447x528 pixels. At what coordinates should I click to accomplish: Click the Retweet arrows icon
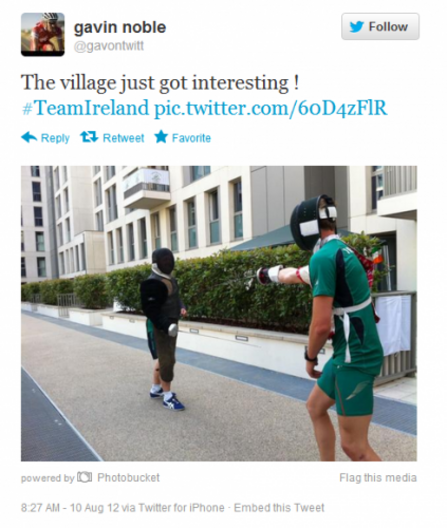(89, 137)
